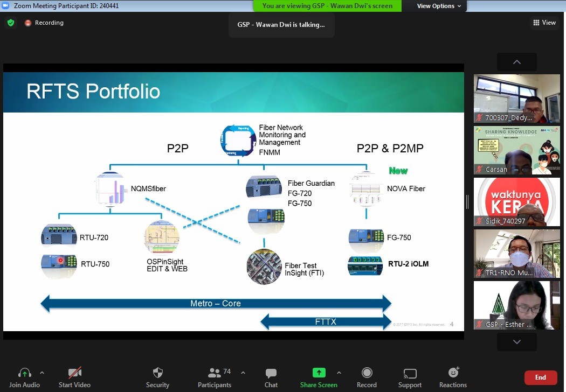The width and height of the screenshot is (566, 392).
Task: Click the Metro – Core arrow bar
Action: [x=216, y=303]
